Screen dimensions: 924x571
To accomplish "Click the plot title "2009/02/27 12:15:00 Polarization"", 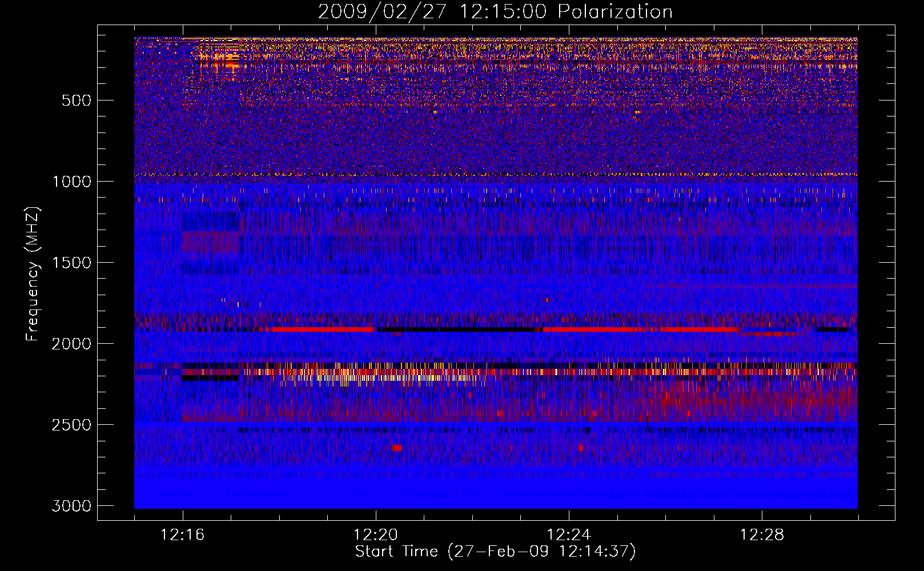I will pos(495,11).
